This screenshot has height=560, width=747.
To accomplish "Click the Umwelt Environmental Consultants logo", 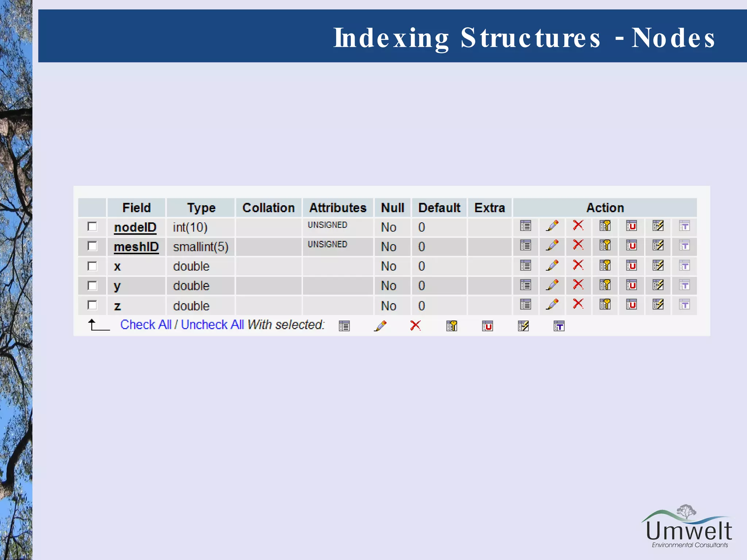I will coord(688,526).
